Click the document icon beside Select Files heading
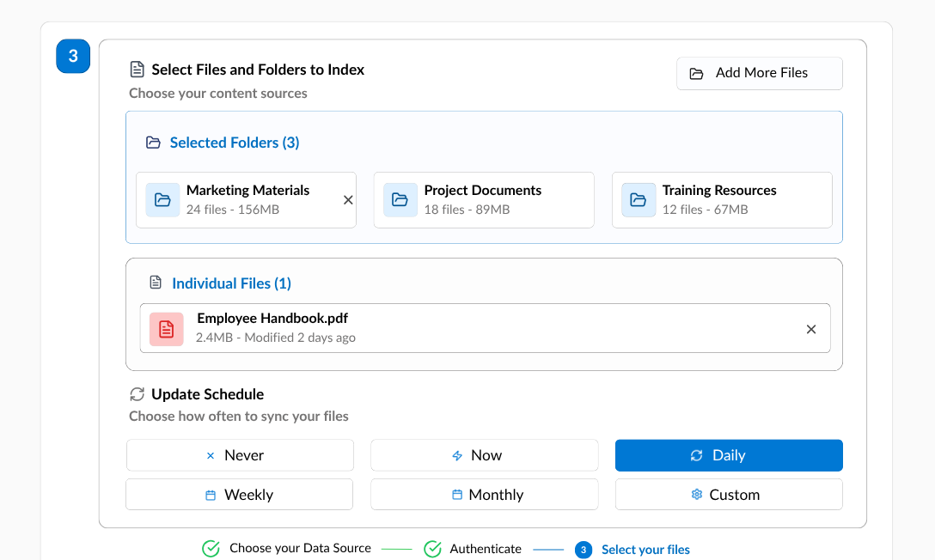Screen dimensions: 935x560 pyautogui.click(x=137, y=69)
